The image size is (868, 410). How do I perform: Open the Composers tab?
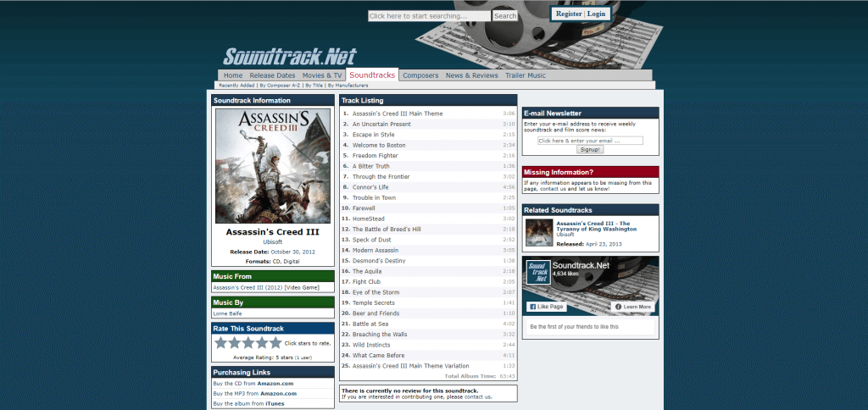[x=420, y=75]
